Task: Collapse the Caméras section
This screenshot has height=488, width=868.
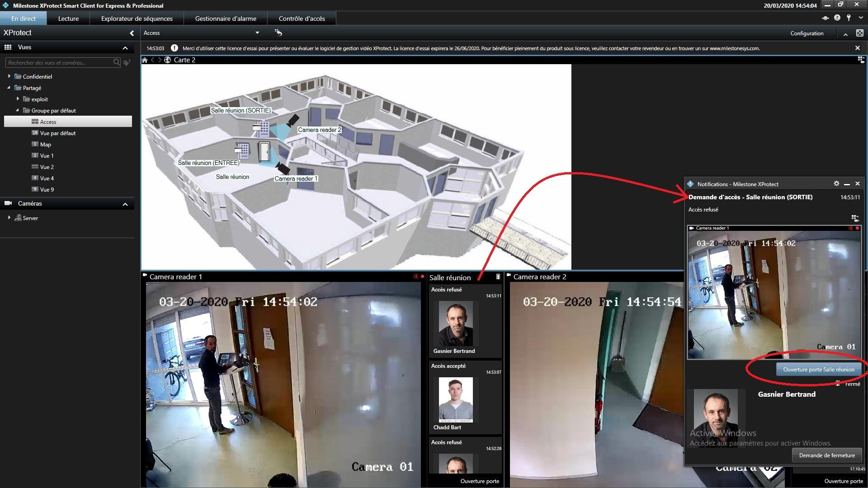Action: tap(125, 204)
